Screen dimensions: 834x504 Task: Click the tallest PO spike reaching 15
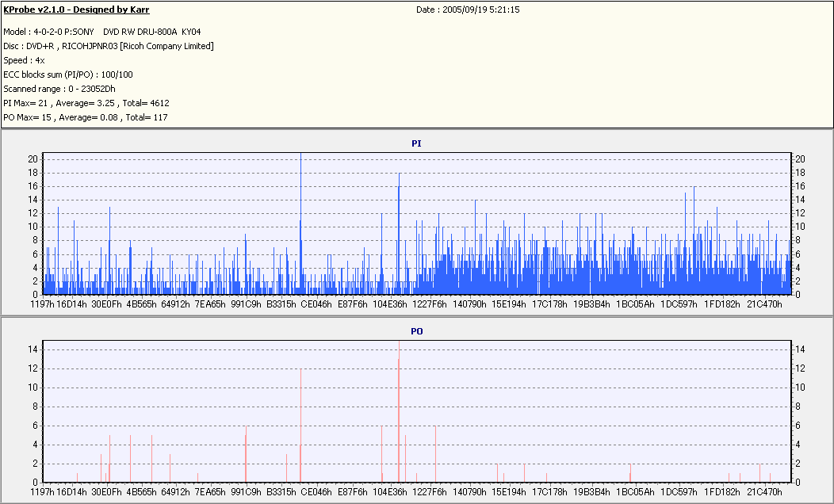tap(399, 411)
